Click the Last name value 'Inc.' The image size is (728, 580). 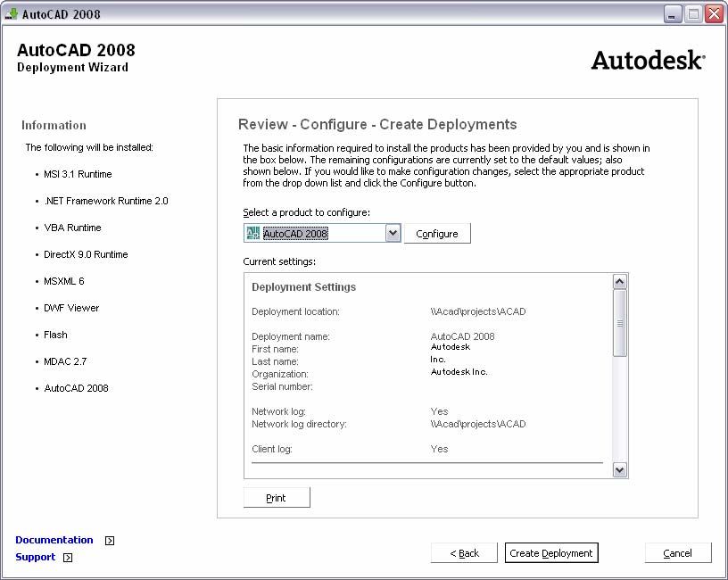438,360
